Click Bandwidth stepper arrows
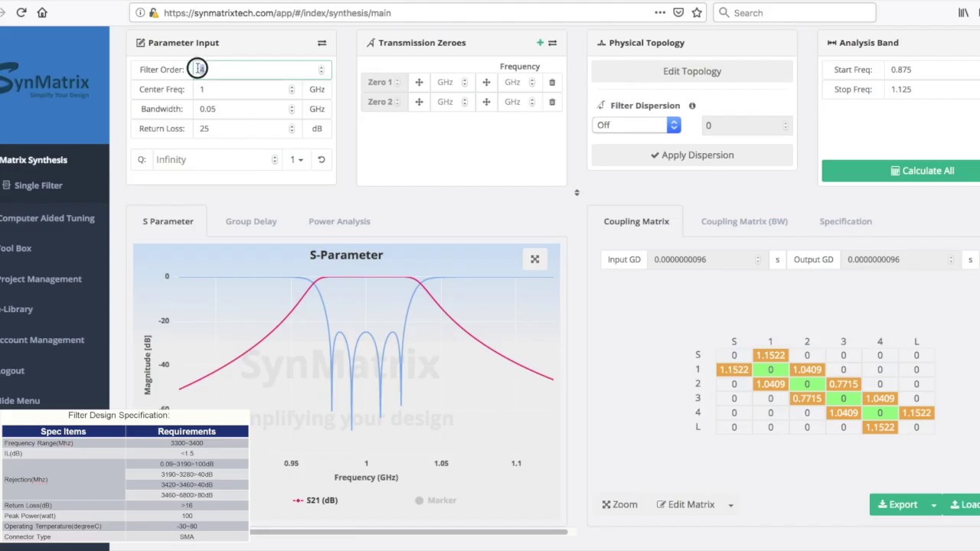The image size is (980, 551). tap(292, 109)
